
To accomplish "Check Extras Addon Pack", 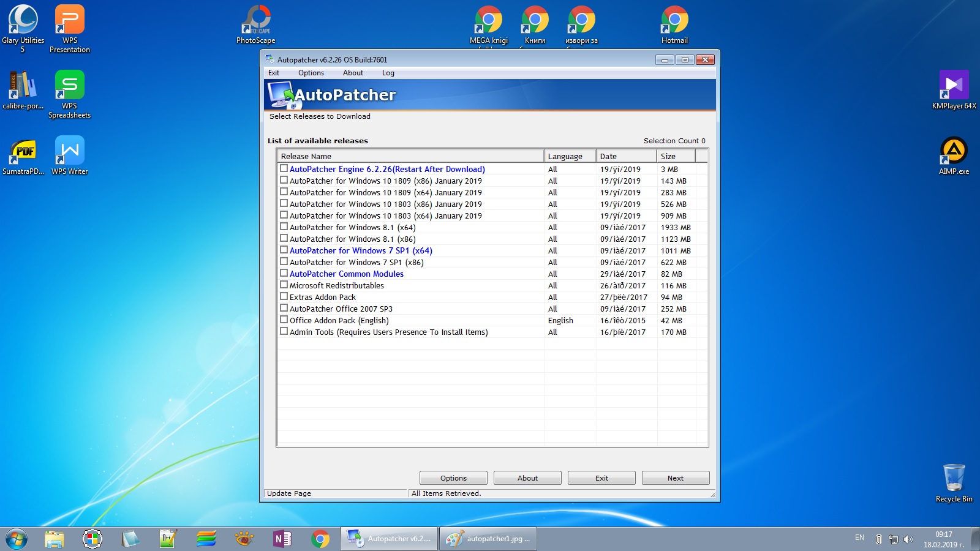I will (284, 296).
